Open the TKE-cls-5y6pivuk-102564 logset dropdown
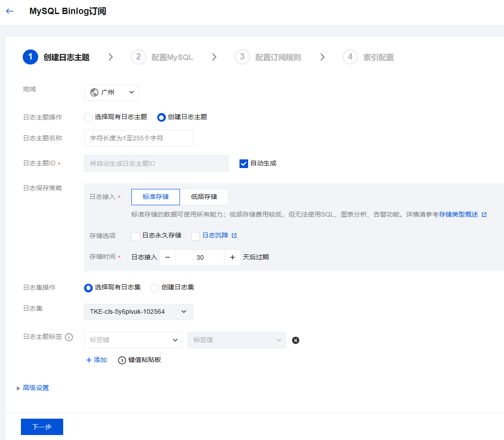504x440 pixels. 138,312
